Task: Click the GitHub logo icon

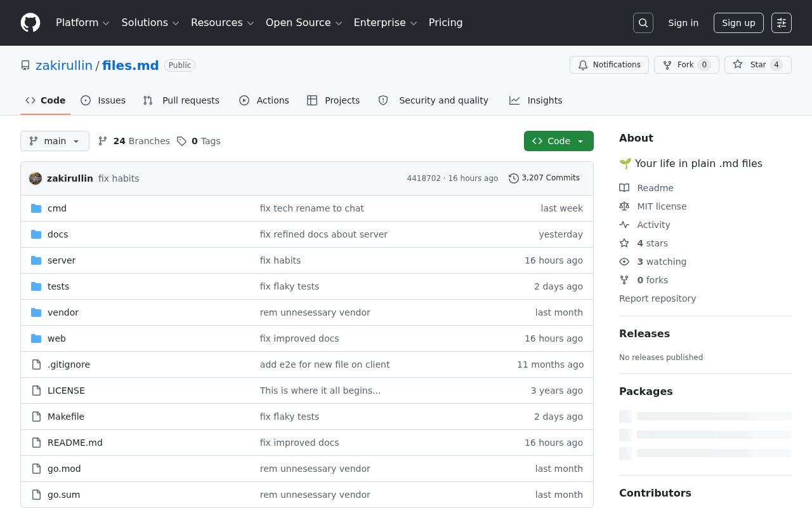Action: [30, 23]
